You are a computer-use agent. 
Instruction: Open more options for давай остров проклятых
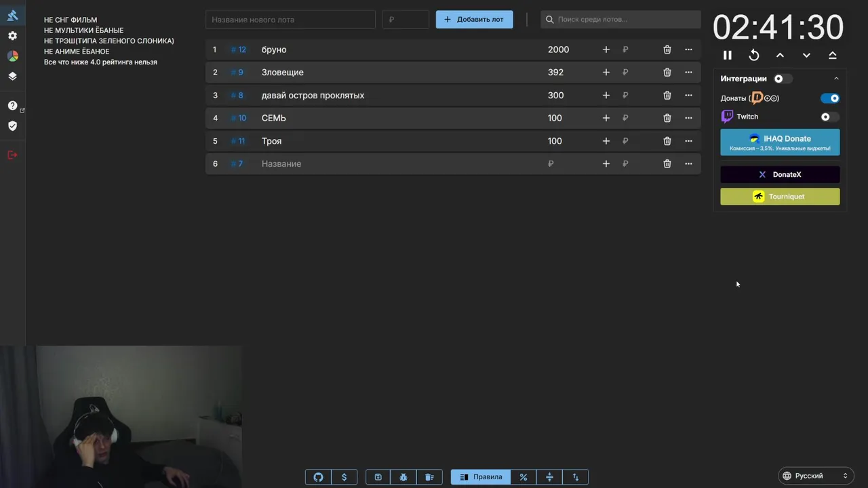(x=688, y=96)
